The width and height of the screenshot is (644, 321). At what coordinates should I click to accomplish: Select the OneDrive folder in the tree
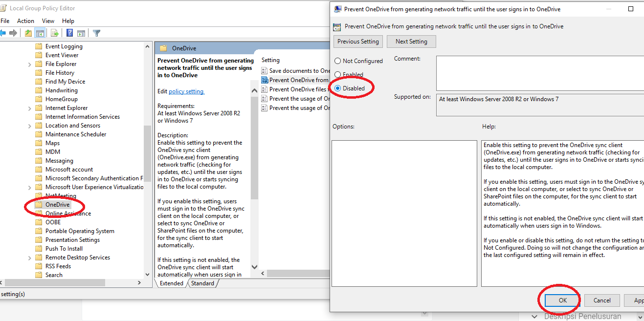[57, 205]
